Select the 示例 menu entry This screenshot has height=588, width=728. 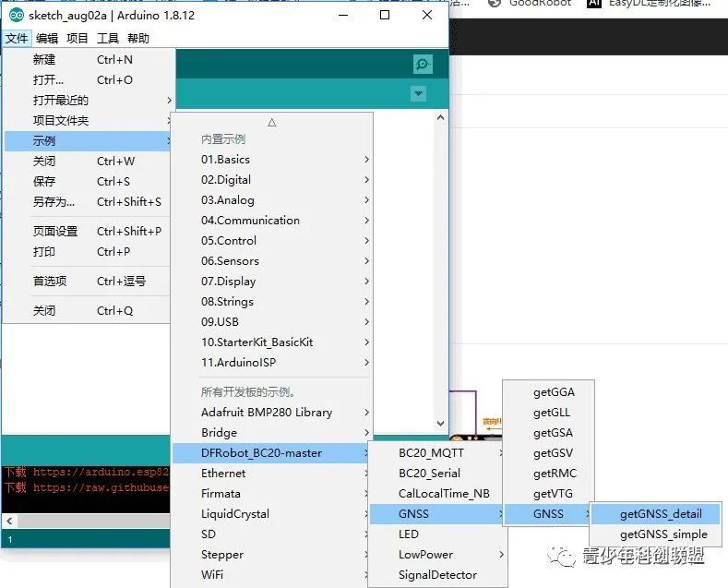(x=90, y=140)
